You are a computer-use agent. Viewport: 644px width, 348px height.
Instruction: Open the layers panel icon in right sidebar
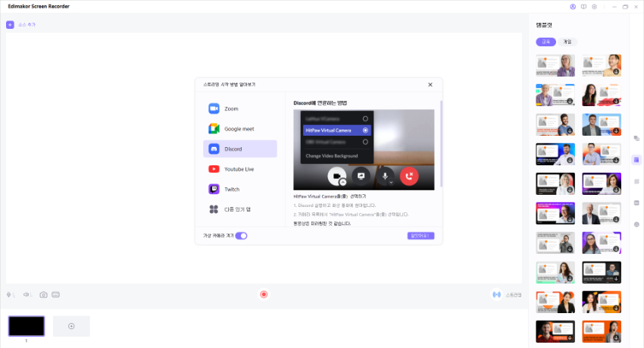point(636,138)
